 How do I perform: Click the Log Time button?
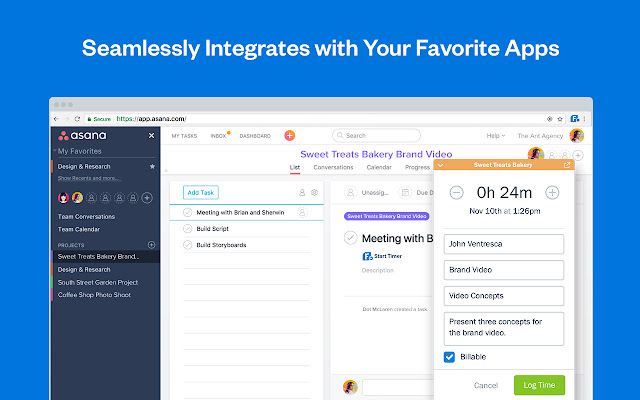539,385
